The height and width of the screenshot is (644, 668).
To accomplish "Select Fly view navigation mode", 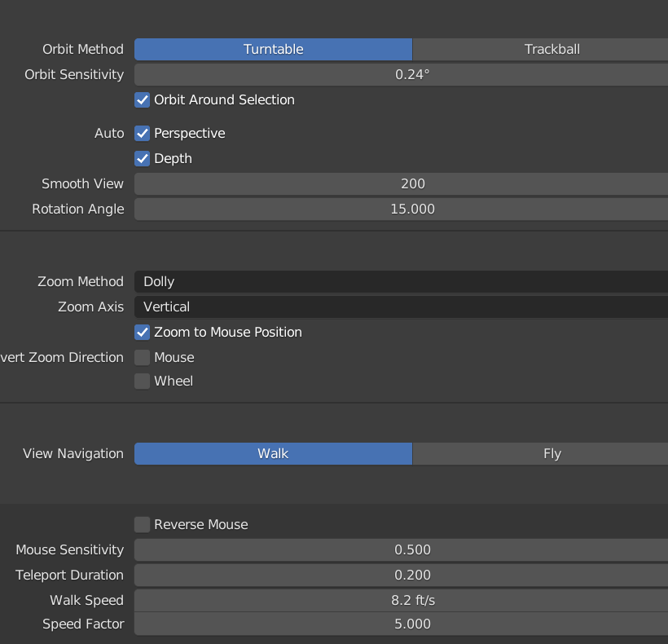I will pyautogui.click(x=552, y=453).
